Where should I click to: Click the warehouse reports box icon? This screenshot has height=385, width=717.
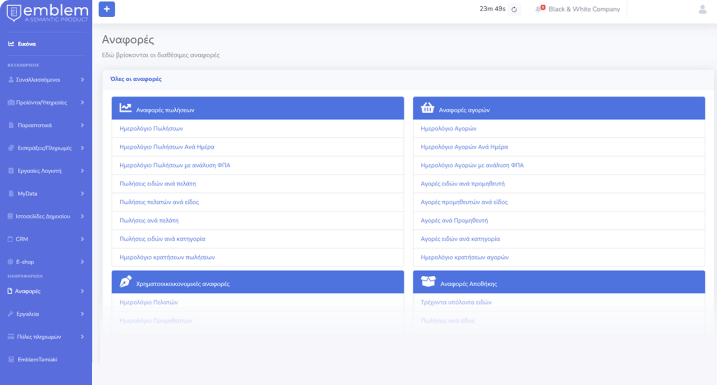pyautogui.click(x=428, y=282)
